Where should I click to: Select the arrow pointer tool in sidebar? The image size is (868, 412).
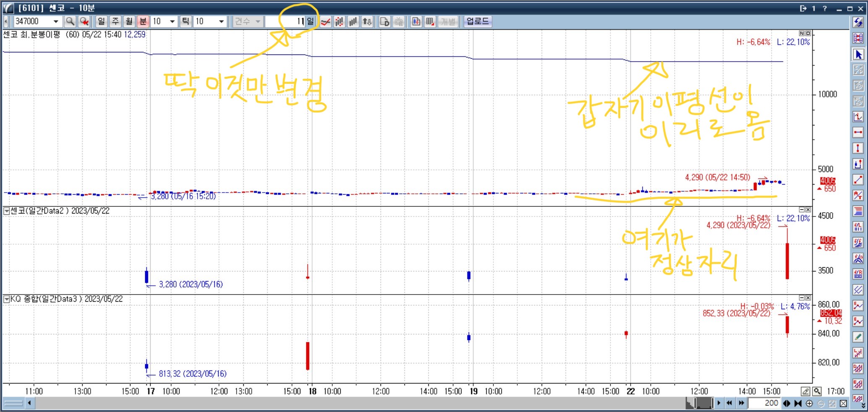[x=858, y=55]
